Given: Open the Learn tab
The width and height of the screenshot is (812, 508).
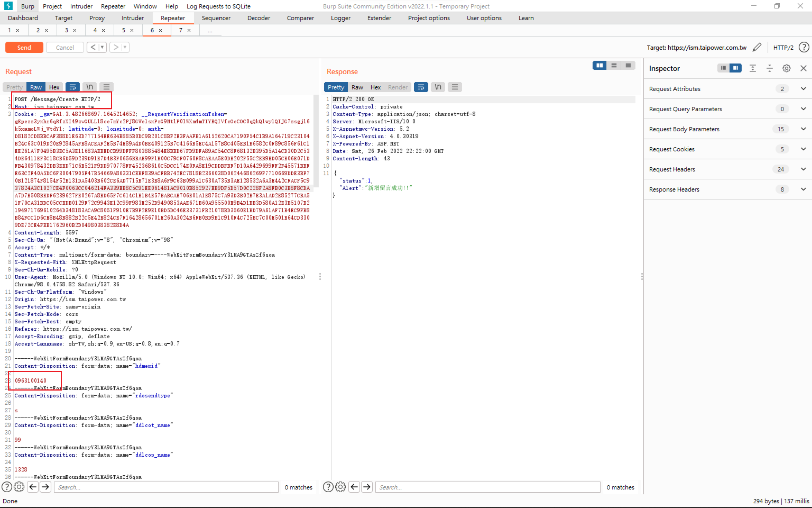Looking at the screenshot, I should [526, 18].
